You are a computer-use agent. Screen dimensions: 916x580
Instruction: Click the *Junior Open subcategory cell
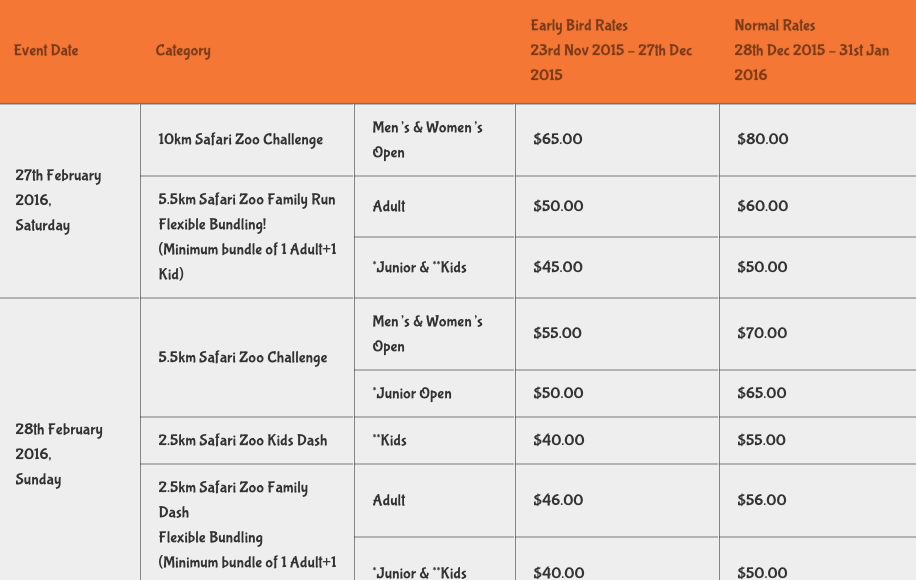click(x=411, y=393)
